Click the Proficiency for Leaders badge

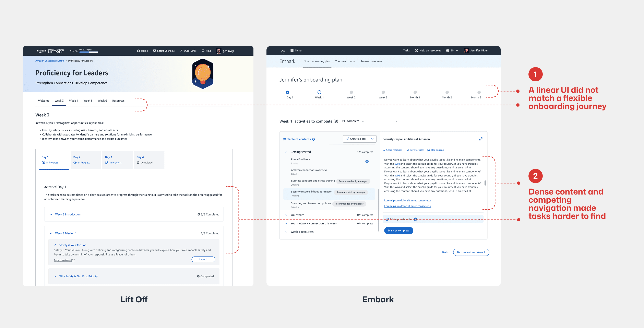203,73
